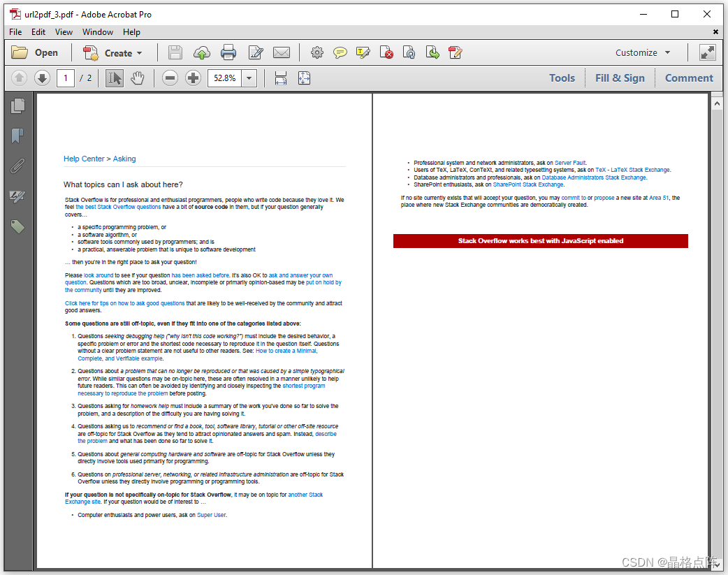The height and width of the screenshot is (575, 728).
Task: Show the Page Thumbnails panel
Action: pyautogui.click(x=17, y=106)
